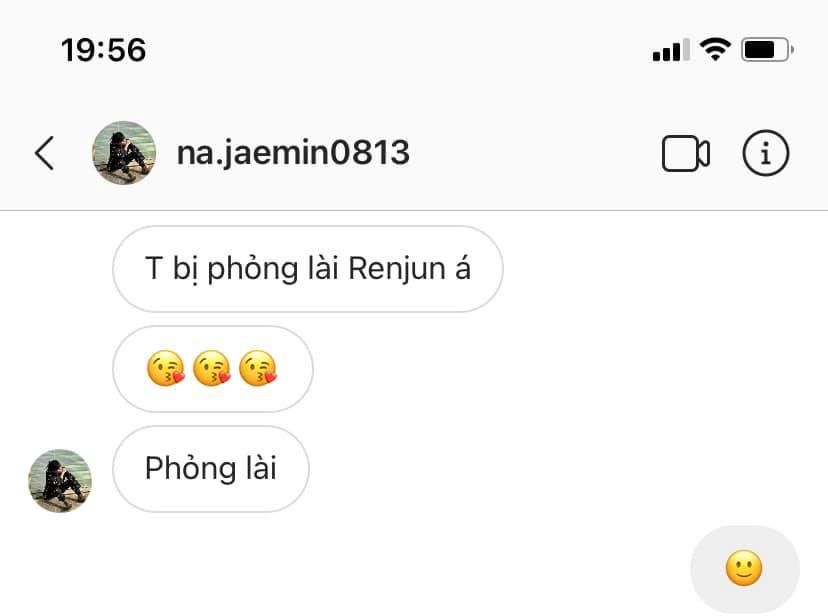This screenshot has width=828, height=616.
Task: Select the "T bị phỏng lài Renjun á" message
Action: click(308, 269)
